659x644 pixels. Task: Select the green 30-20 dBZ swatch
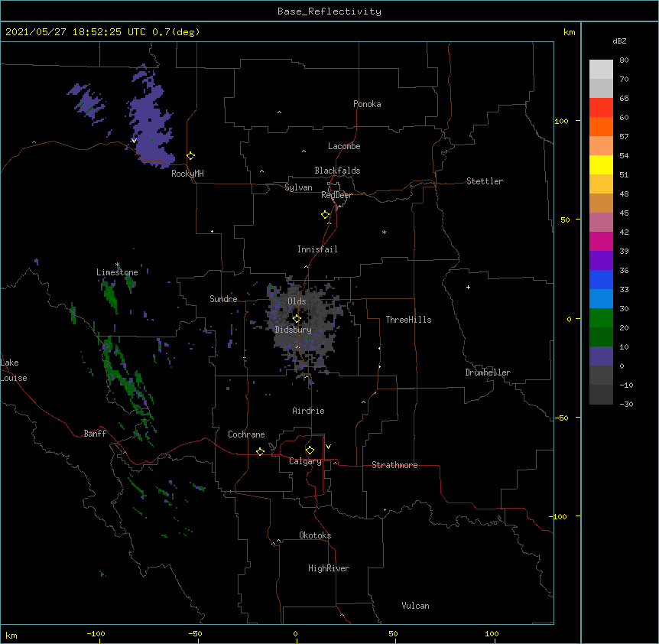pyautogui.click(x=601, y=318)
